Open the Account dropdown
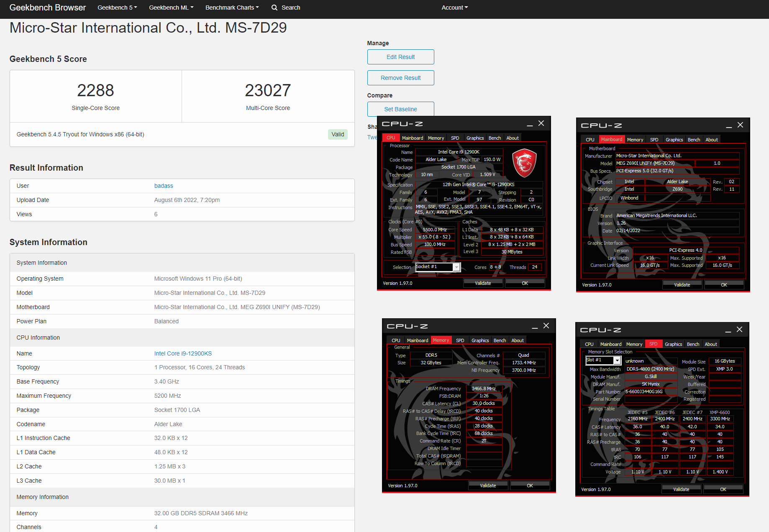Image resolution: width=769 pixels, height=532 pixels. click(x=455, y=8)
